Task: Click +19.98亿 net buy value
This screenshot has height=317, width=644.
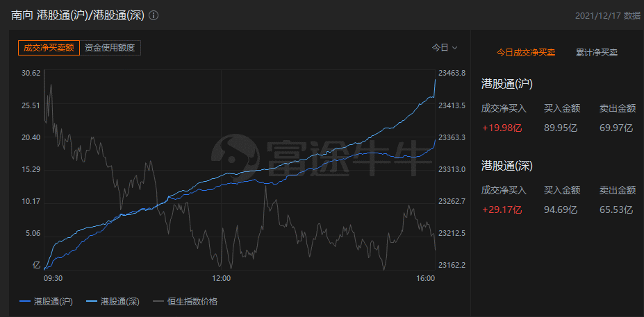Action: click(502, 128)
